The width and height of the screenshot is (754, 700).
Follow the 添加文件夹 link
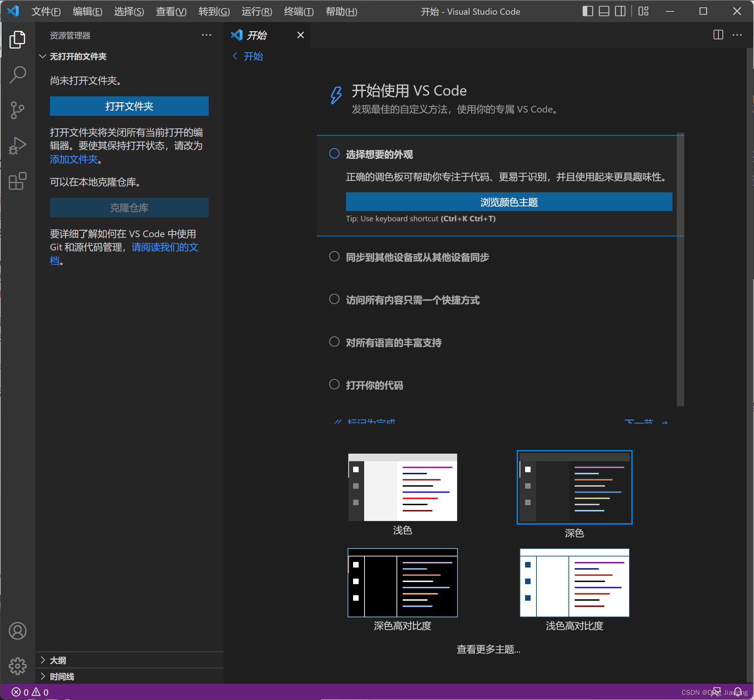74,160
